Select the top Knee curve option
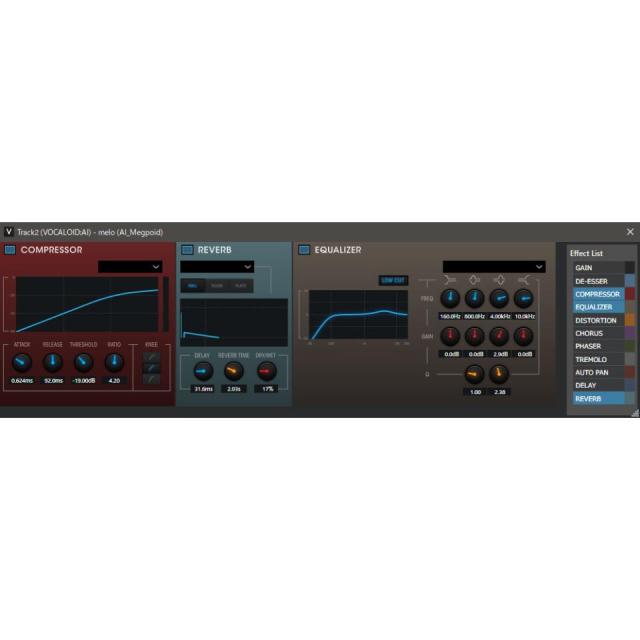Image resolution: width=640 pixels, height=640 pixels. (x=151, y=357)
